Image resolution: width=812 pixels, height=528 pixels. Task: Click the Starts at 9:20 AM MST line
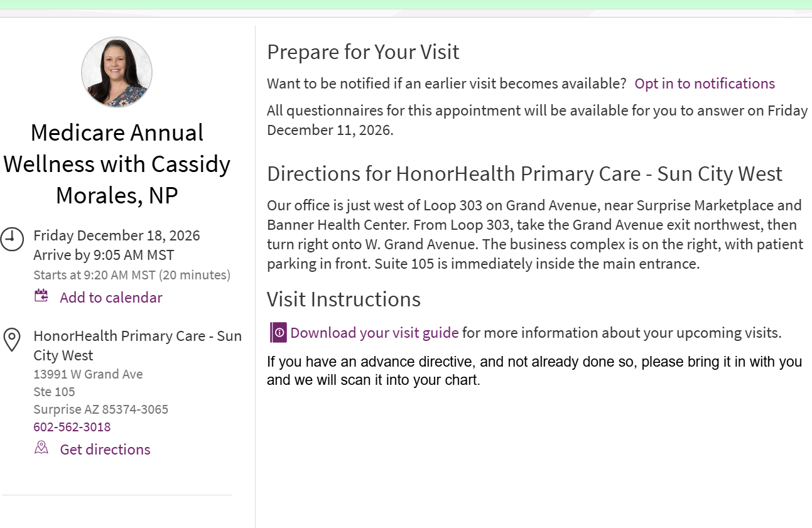click(132, 275)
